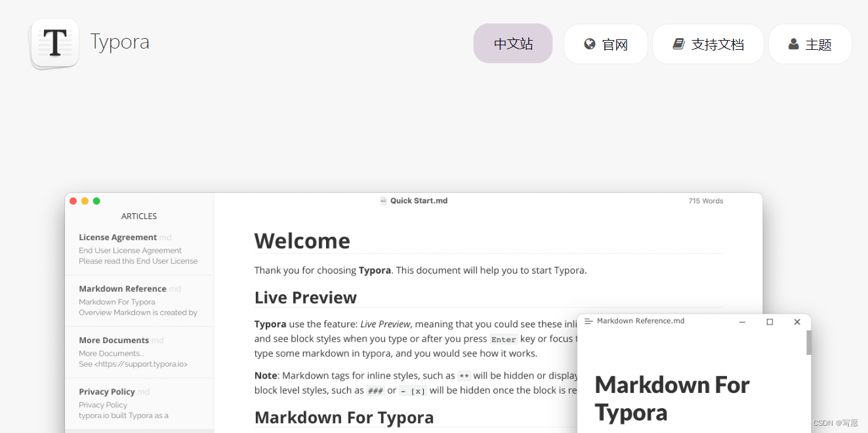868x433 pixels.
Task: Click the scrollbar in Markdown Reference window
Action: [808, 342]
